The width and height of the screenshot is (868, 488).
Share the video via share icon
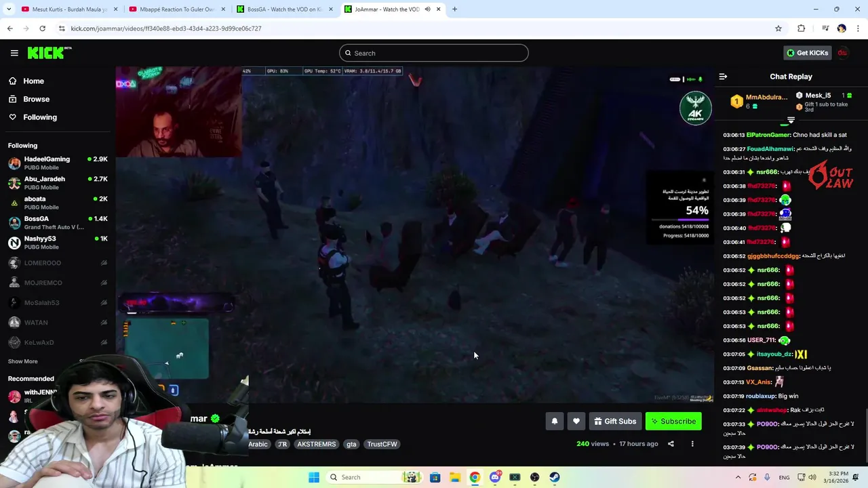pyautogui.click(x=671, y=444)
